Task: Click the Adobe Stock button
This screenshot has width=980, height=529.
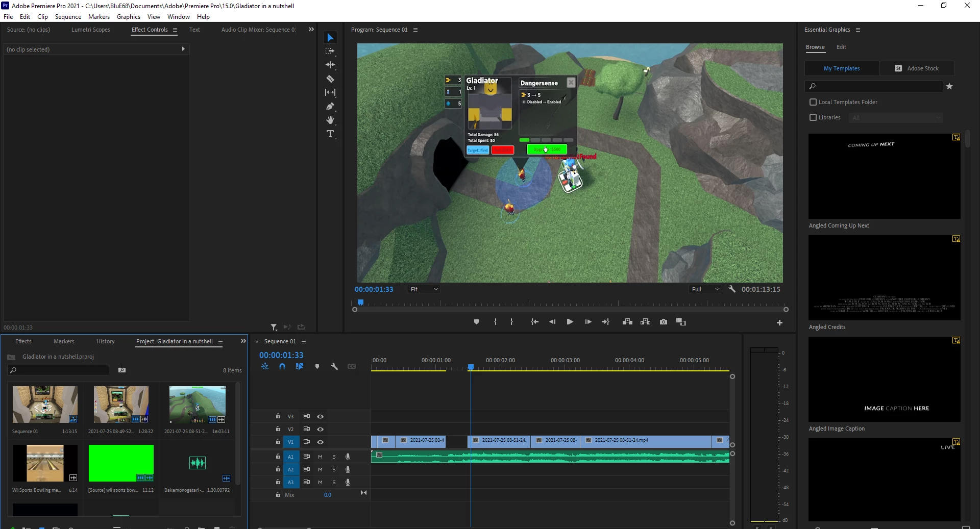Action: tap(917, 68)
